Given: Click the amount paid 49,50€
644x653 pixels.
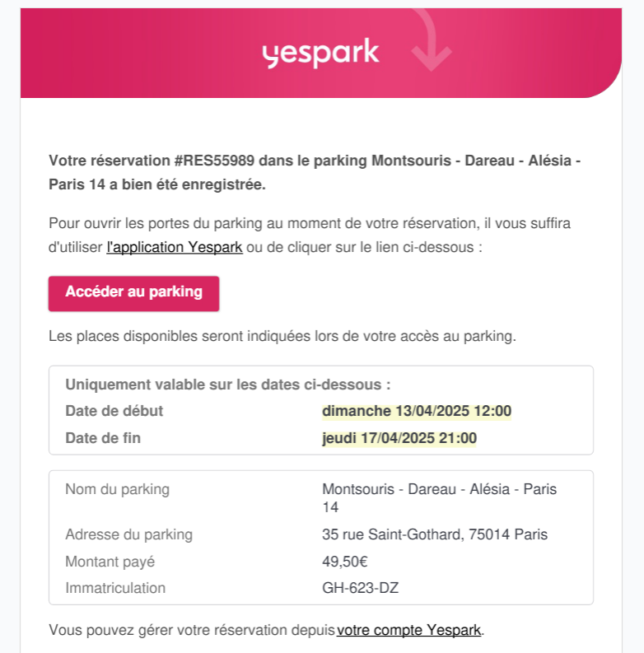Looking at the screenshot, I should point(345,562).
